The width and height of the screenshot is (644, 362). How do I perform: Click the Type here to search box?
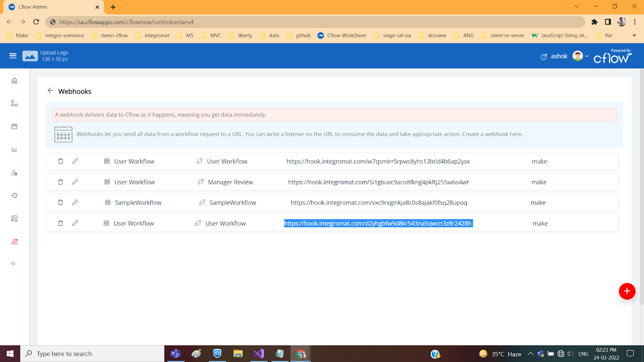(92, 354)
